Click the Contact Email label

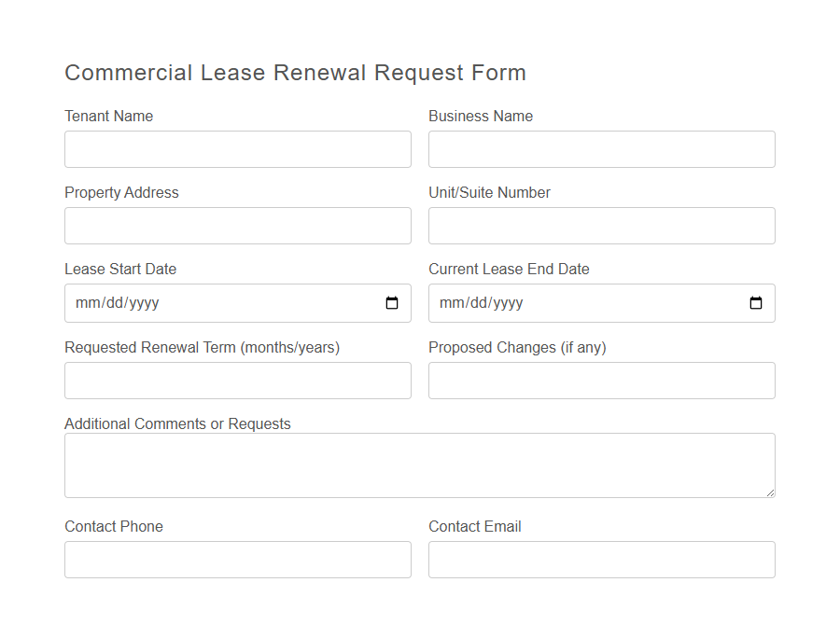472,526
